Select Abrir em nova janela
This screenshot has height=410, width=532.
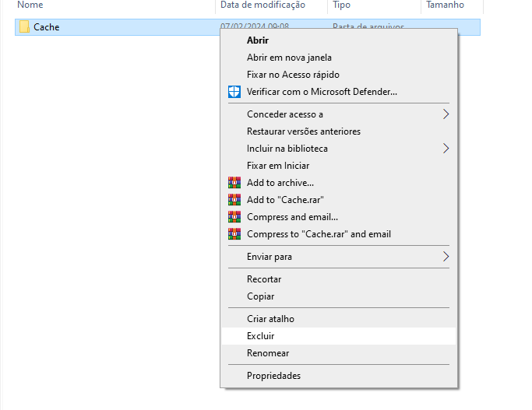click(x=289, y=58)
